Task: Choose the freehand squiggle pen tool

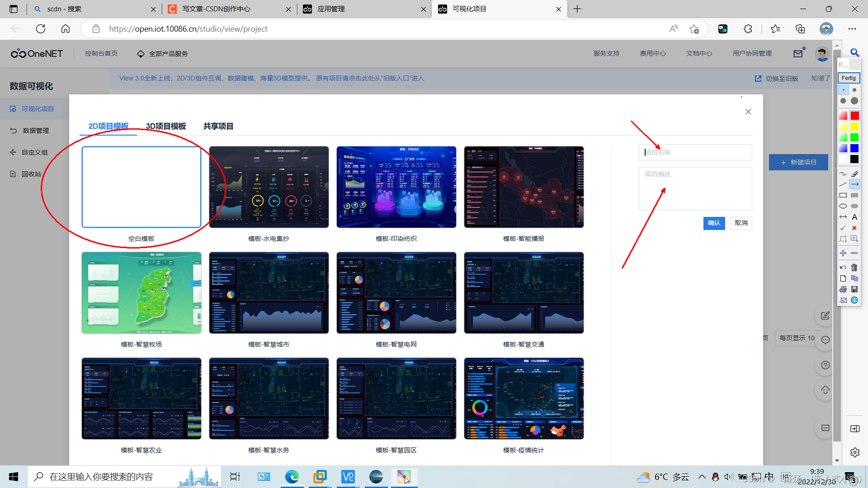Action: tap(843, 174)
